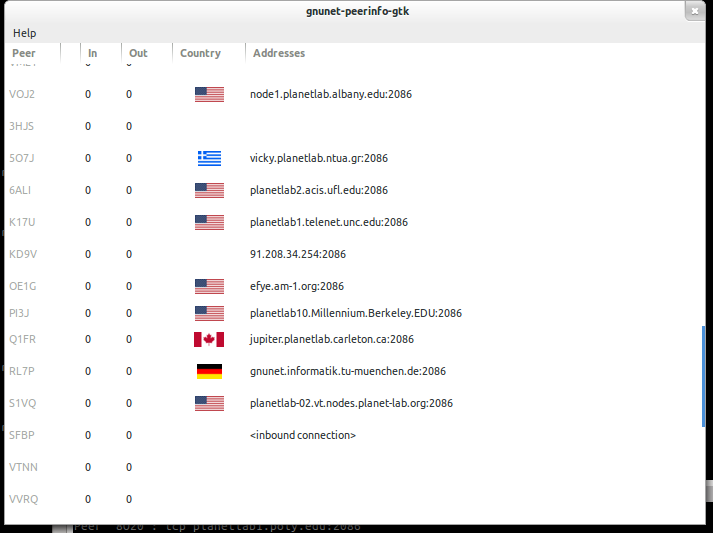Select the KD9V peer row
Screen dimensions: 713x533
(x=22, y=254)
